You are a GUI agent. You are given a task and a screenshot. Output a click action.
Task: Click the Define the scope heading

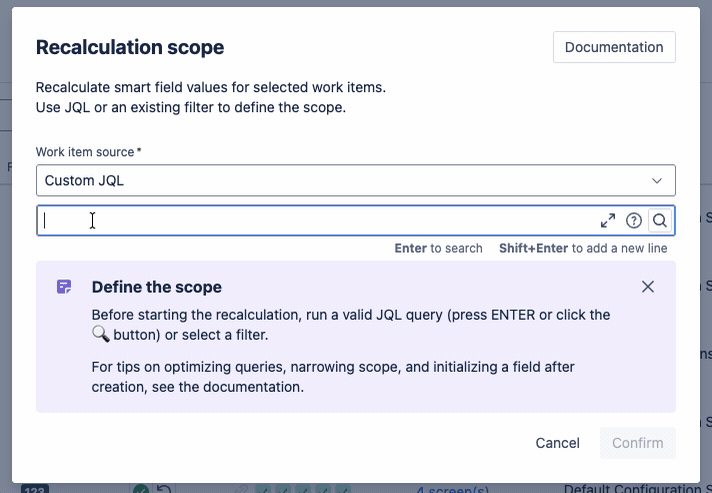[157, 287]
